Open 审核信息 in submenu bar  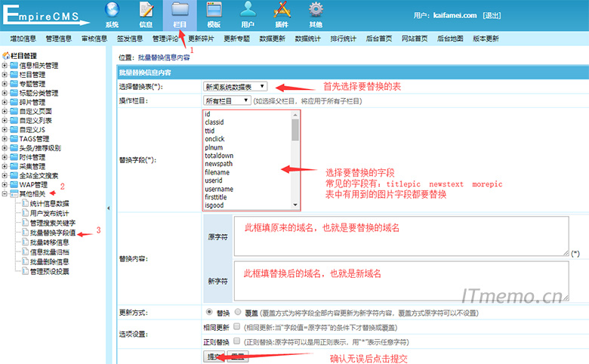click(94, 39)
